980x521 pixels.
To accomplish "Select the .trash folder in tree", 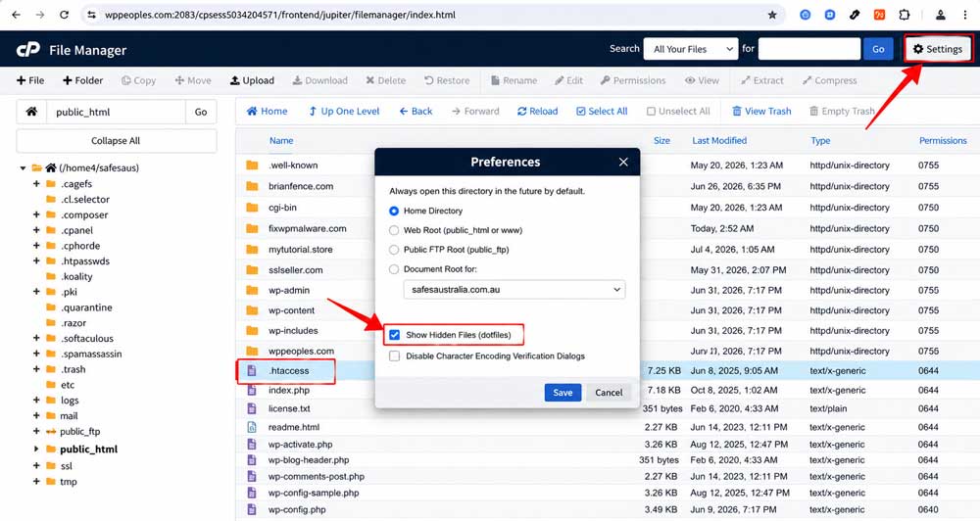I will pyautogui.click(x=73, y=369).
